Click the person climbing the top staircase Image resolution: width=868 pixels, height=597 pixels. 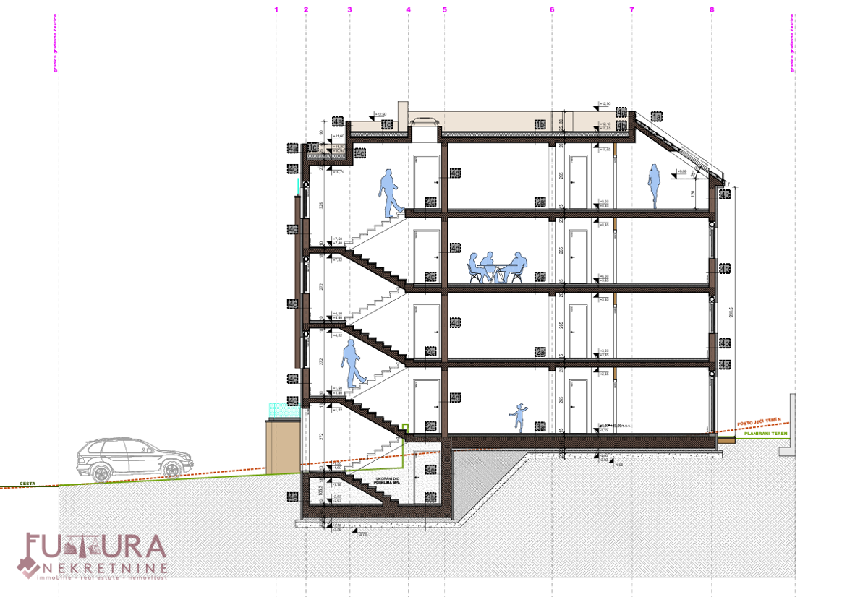[390, 192]
